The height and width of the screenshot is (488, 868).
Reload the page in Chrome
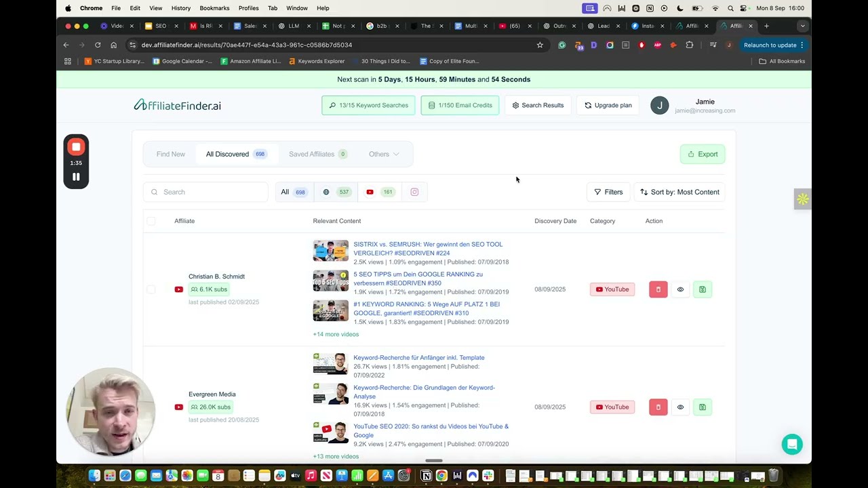click(x=98, y=45)
